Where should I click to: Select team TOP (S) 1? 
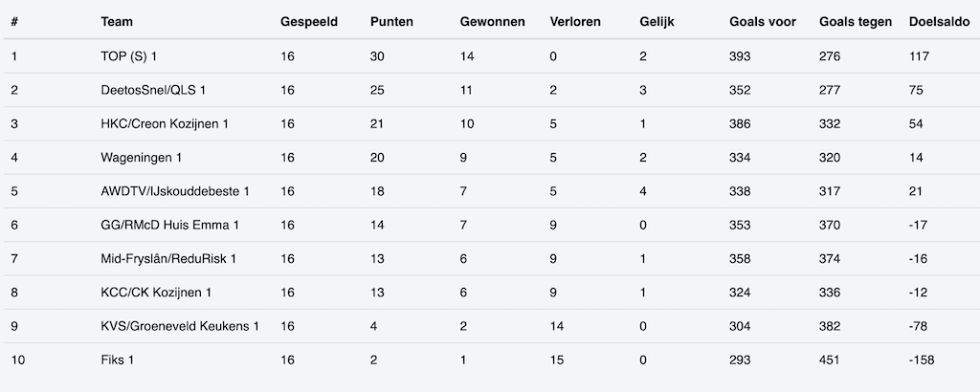(x=128, y=56)
